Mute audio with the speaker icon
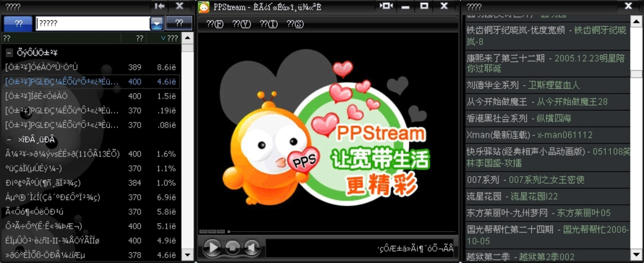 [252, 248]
